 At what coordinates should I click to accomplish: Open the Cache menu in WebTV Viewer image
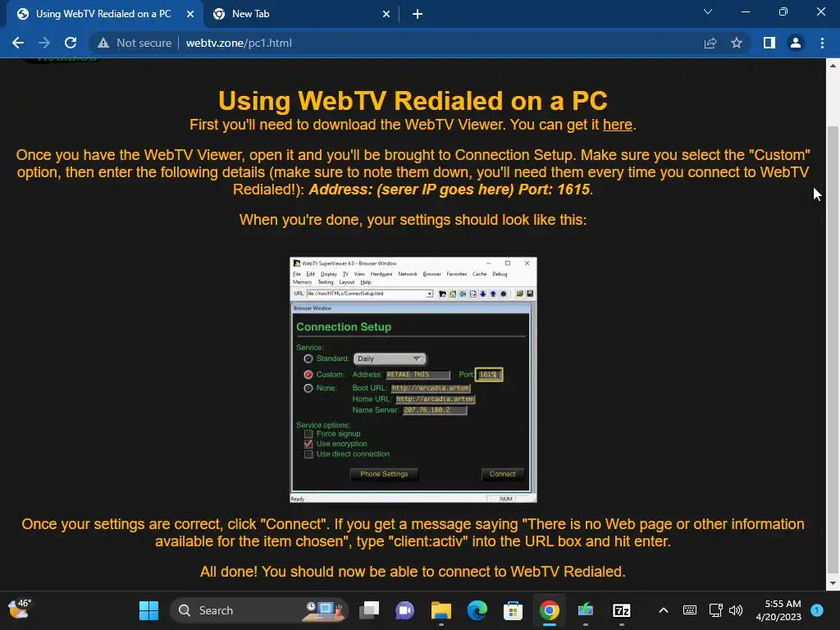point(479,274)
